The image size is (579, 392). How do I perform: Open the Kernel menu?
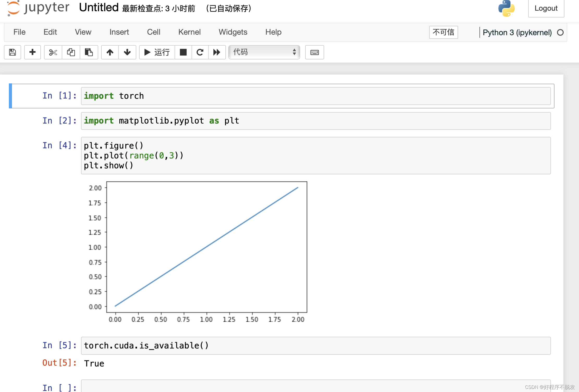pyautogui.click(x=189, y=32)
